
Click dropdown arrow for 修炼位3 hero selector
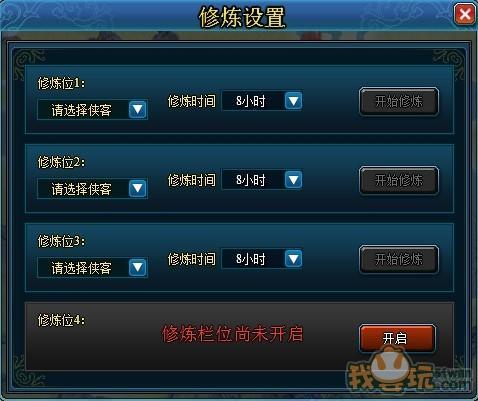[x=138, y=267]
